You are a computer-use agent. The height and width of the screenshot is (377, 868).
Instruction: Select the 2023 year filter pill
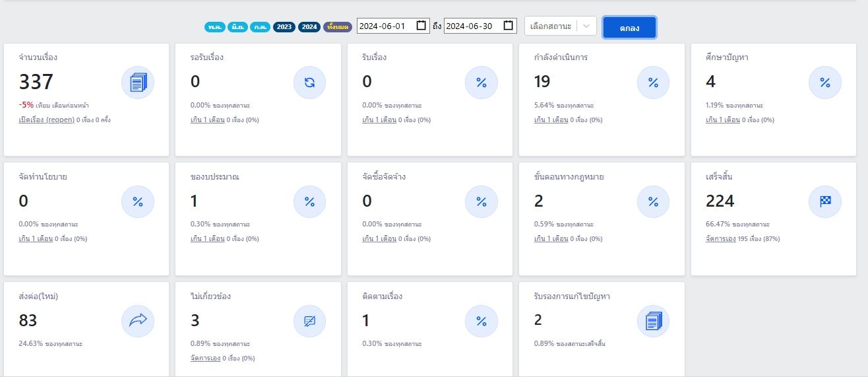click(284, 27)
